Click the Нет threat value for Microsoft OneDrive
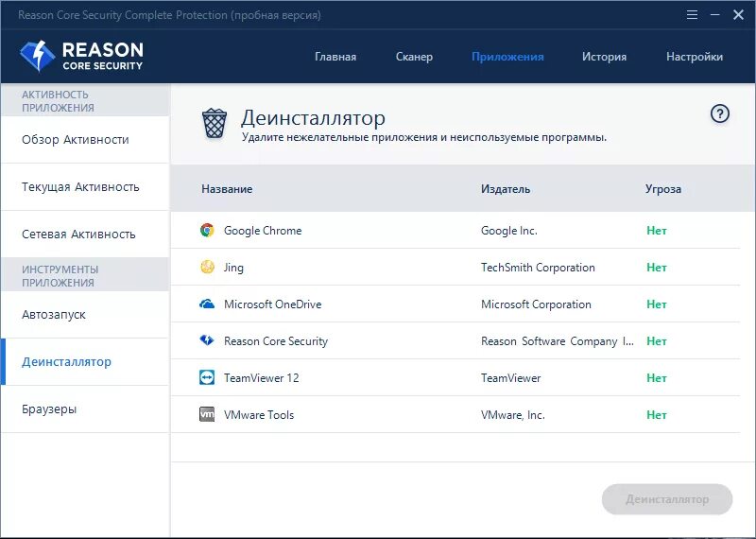The height and width of the screenshot is (539, 756). pos(656,304)
